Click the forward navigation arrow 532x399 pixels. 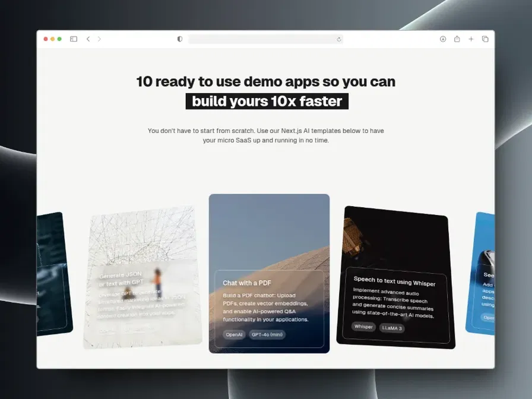pyautogui.click(x=99, y=39)
